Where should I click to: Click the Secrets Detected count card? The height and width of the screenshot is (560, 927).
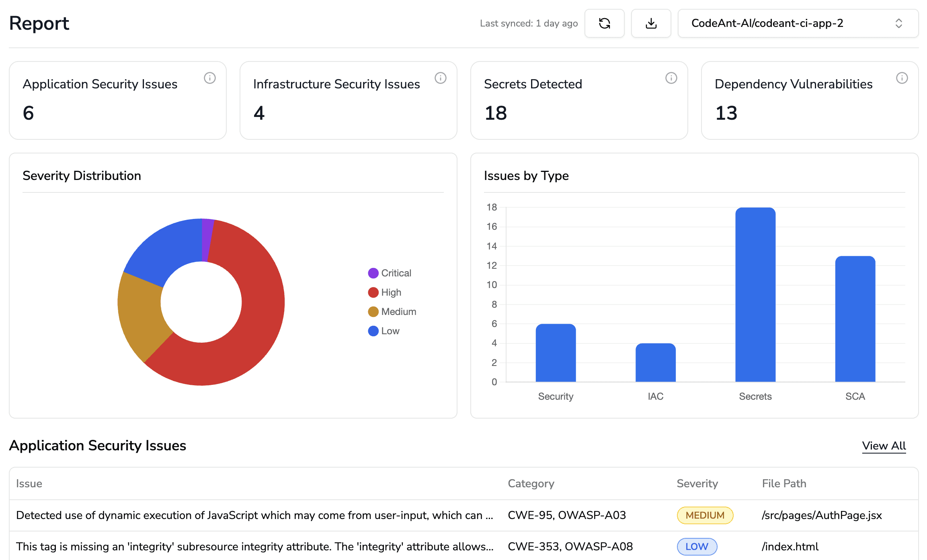[x=578, y=100]
